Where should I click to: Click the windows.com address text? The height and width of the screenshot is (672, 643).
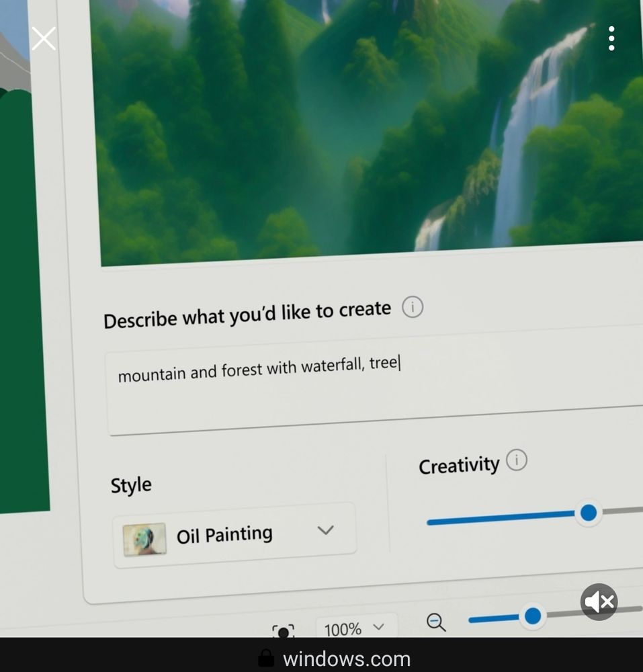coord(347,659)
